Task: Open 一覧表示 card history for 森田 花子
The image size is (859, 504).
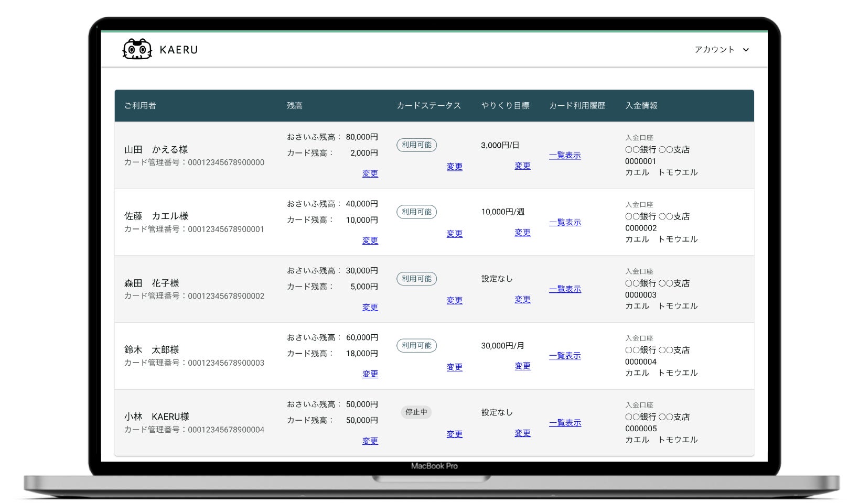Action: 565,289
